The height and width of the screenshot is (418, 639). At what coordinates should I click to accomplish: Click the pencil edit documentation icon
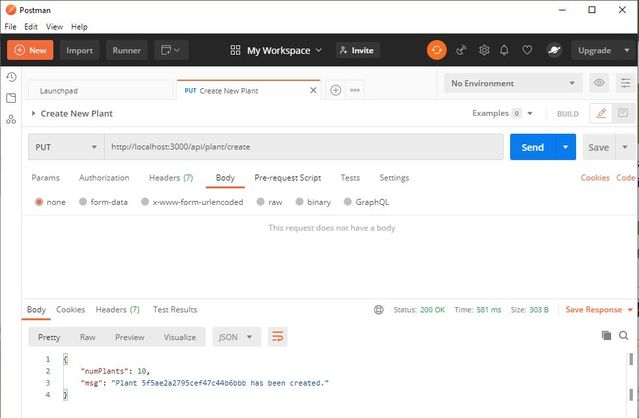point(601,113)
